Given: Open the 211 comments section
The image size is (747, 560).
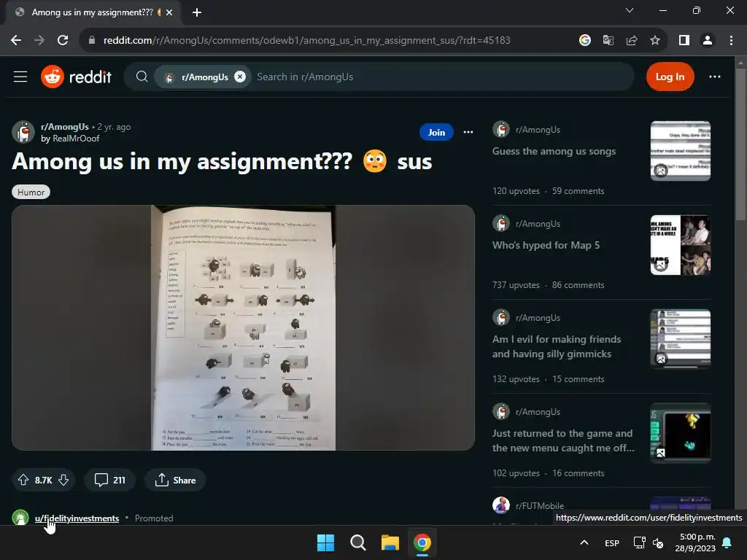Looking at the screenshot, I should 109,480.
